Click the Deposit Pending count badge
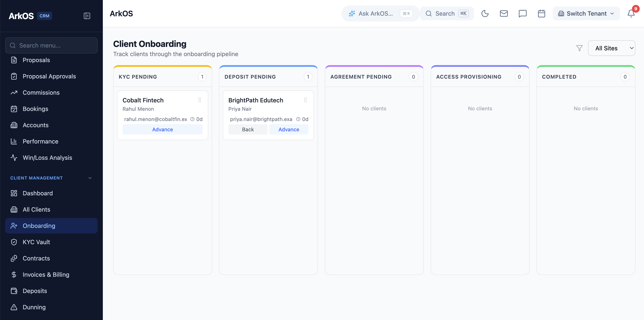The width and height of the screenshot is (644, 320). (x=308, y=77)
